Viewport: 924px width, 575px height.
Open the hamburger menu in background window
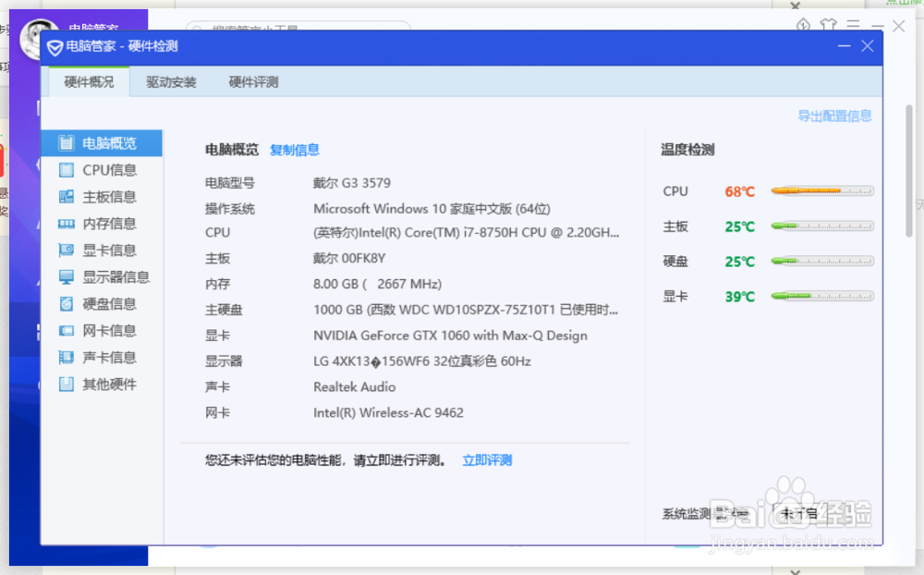pyautogui.click(x=853, y=25)
